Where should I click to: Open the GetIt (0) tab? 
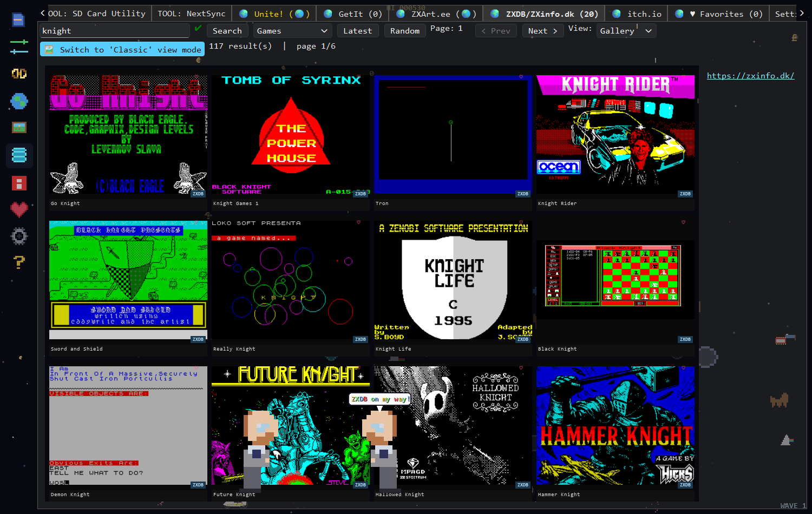click(353, 14)
